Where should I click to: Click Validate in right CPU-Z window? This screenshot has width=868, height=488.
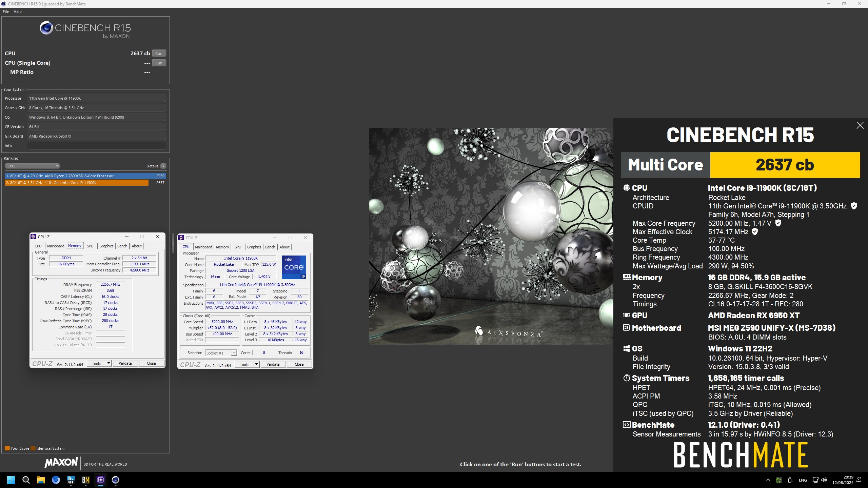coord(273,364)
